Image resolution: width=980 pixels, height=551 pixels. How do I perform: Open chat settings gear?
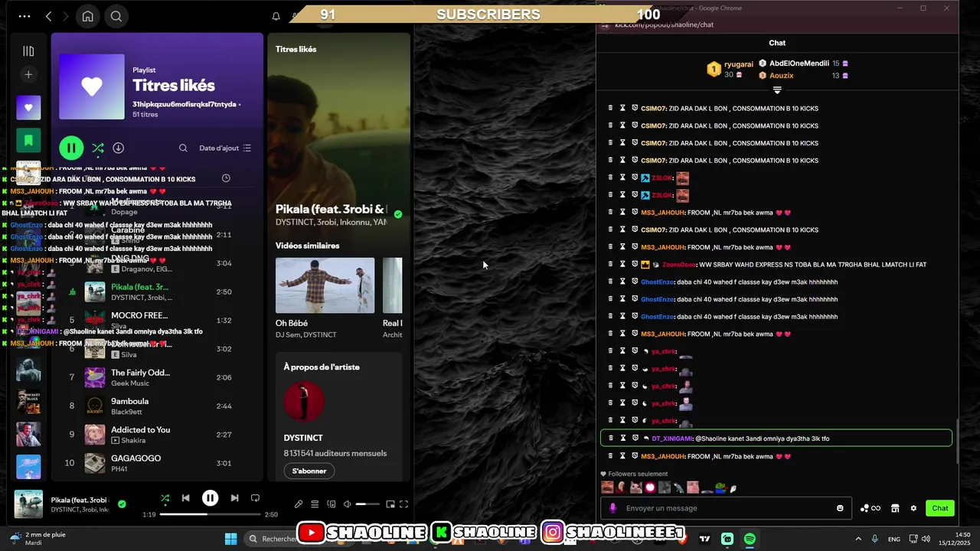913,508
